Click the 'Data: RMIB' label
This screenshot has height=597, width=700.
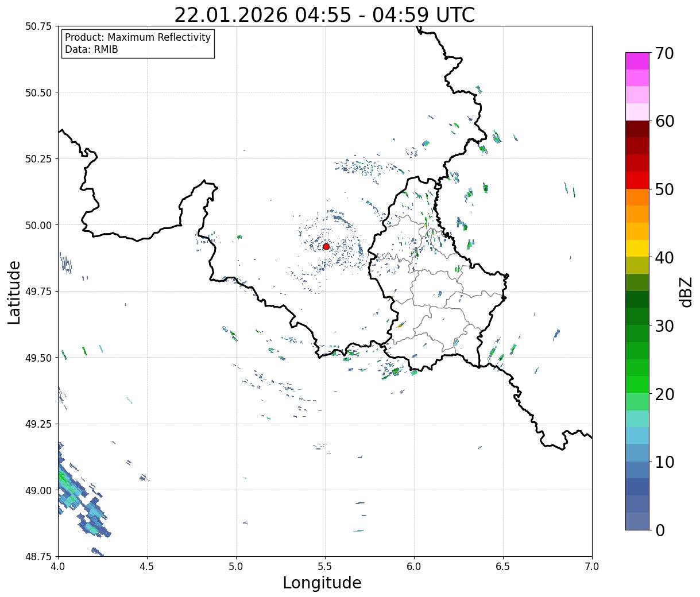click(x=91, y=50)
